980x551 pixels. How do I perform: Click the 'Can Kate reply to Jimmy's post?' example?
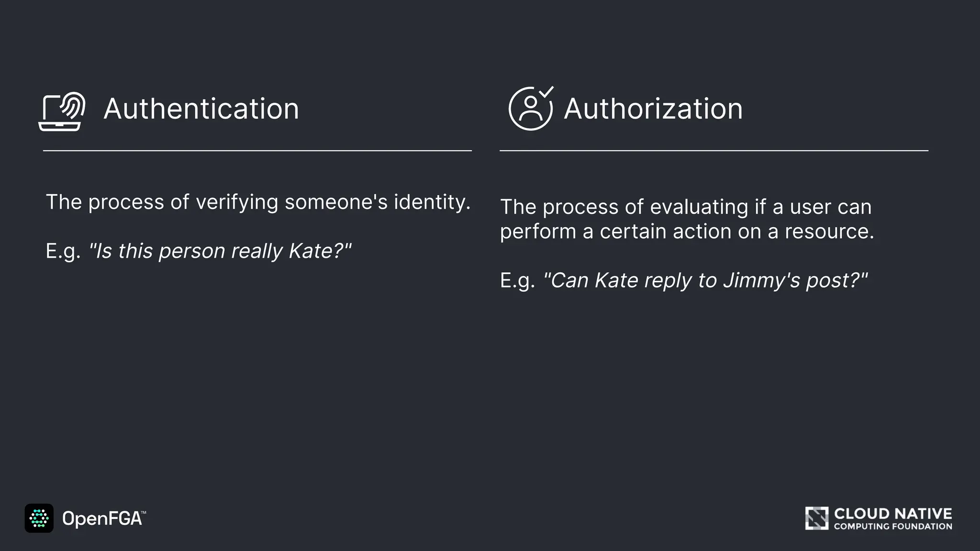point(705,280)
